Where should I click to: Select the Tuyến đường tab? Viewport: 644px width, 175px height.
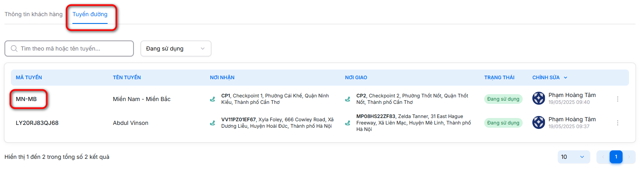point(90,14)
